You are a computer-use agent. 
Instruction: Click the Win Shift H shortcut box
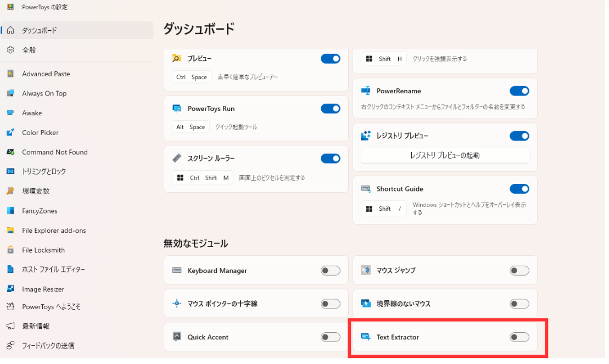pos(384,59)
